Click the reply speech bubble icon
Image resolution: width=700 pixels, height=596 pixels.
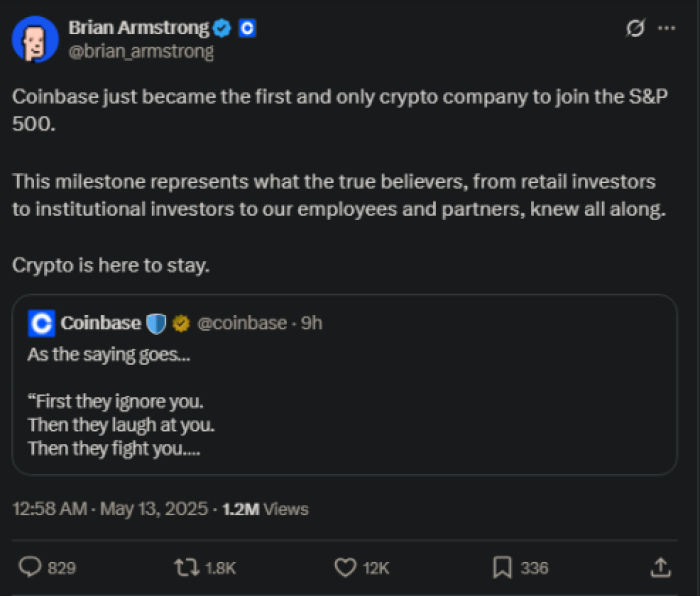pos(30,567)
